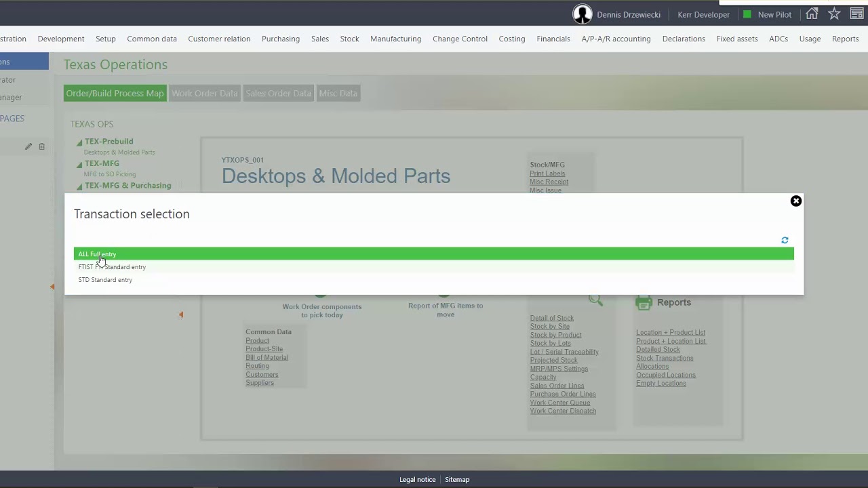Open Work Center Dispatch link

[563, 411]
